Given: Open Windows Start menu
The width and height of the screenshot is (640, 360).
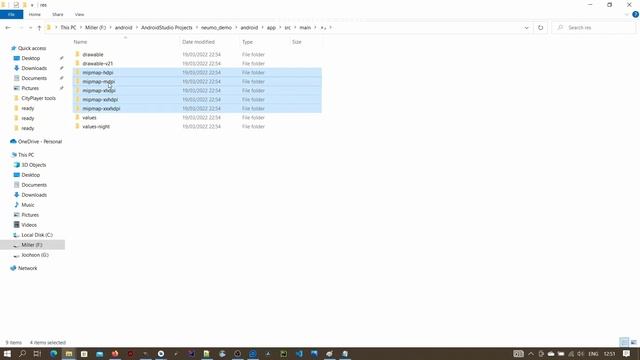Looking at the screenshot, I should [7, 354].
